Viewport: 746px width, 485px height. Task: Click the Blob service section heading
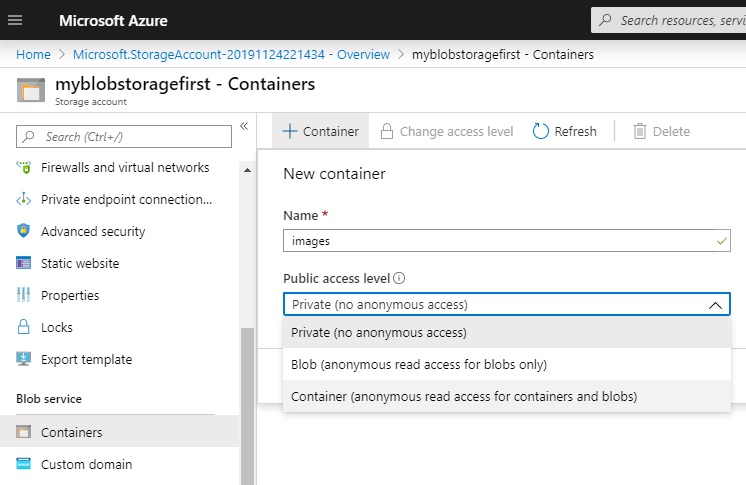49,399
